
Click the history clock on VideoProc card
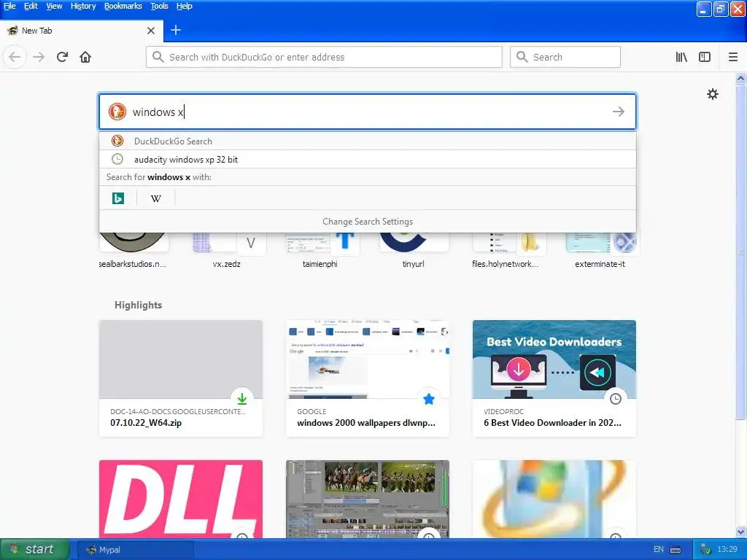click(616, 399)
